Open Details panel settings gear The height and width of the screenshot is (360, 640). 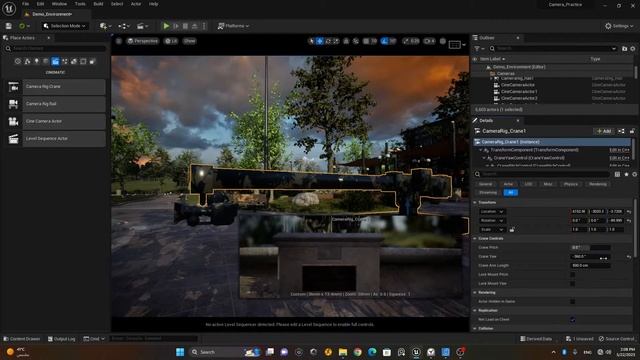(x=634, y=174)
